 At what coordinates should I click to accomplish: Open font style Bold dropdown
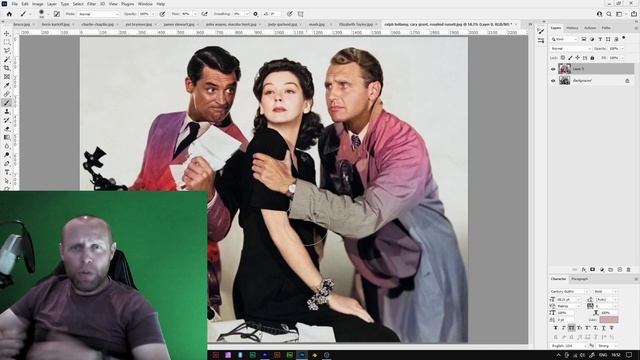[605, 291]
